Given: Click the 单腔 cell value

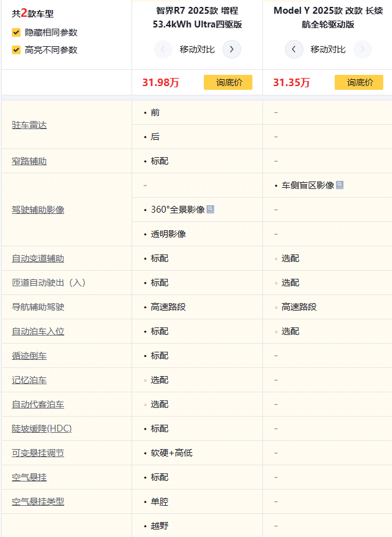Looking at the screenshot, I should click(x=160, y=501).
